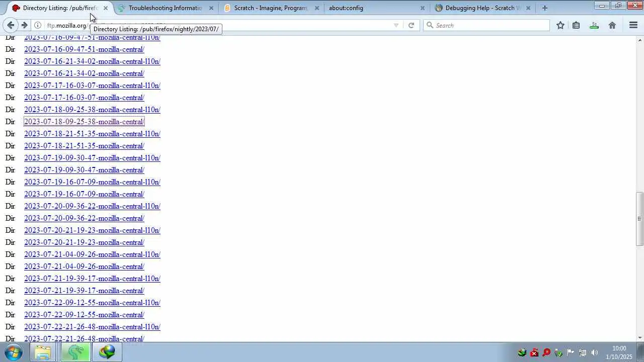Open 2023-07-16-21-34-02-mozilla-central/ directory
Image resolution: width=644 pixels, height=362 pixels.
click(x=84, y=73)
